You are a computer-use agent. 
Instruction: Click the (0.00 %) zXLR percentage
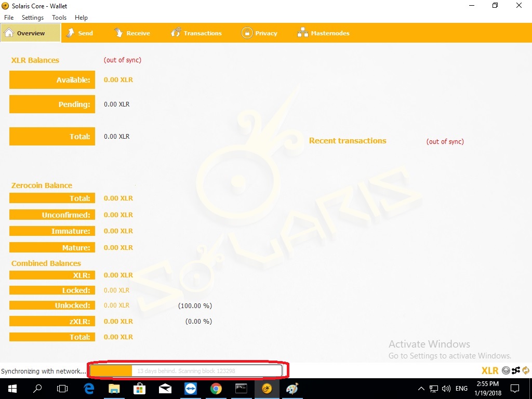pos(198,321)
